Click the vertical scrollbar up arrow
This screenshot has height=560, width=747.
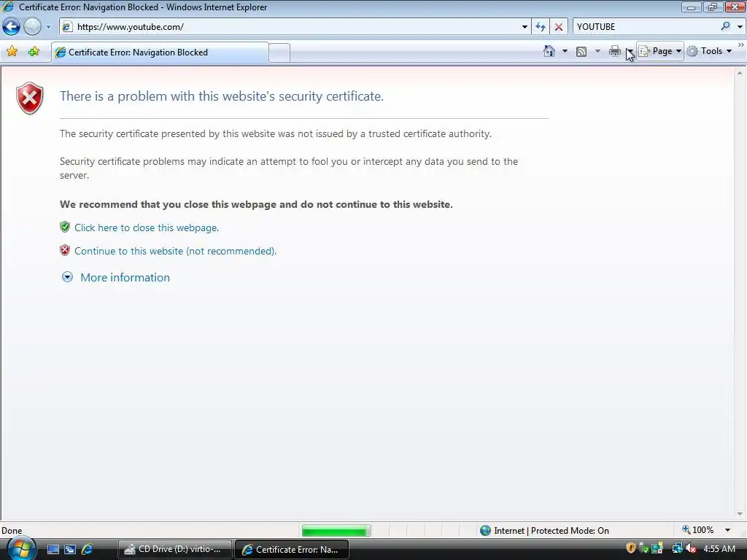[x=740, y=73]
